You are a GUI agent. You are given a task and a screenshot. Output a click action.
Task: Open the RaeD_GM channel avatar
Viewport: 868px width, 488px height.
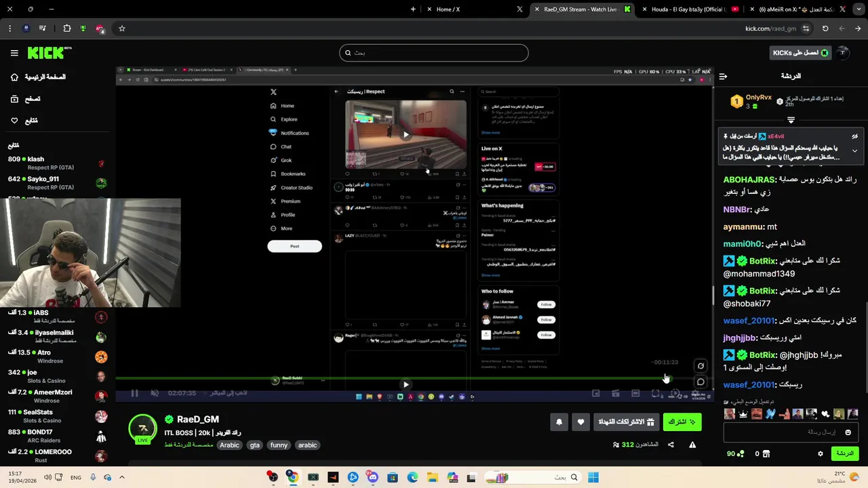142,428
